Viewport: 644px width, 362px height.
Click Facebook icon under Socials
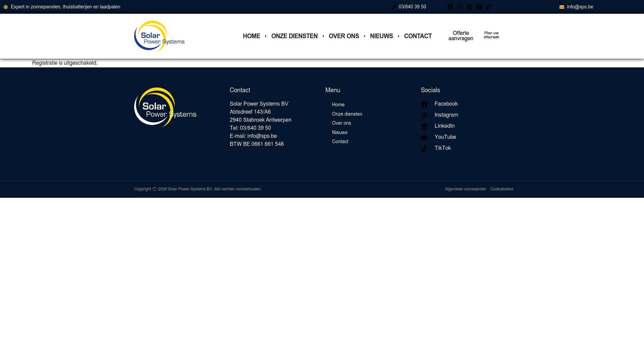(x=424, y=105)
